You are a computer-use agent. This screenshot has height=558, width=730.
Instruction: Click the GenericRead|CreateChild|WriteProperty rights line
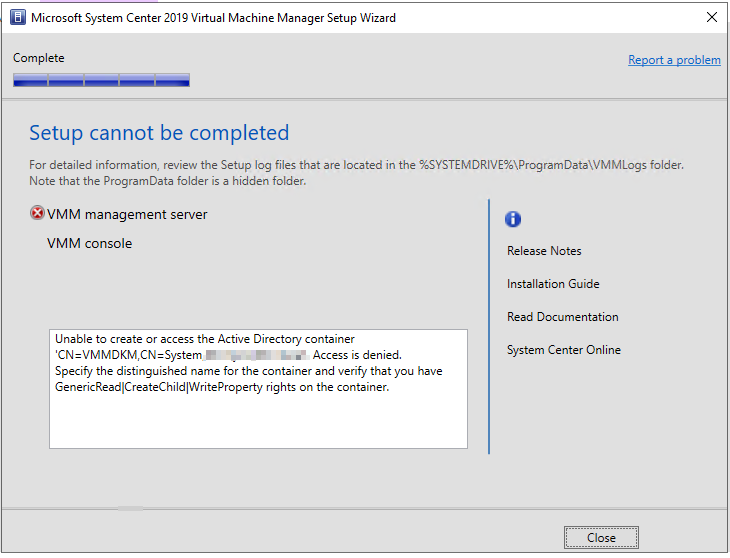coord(222,387)
